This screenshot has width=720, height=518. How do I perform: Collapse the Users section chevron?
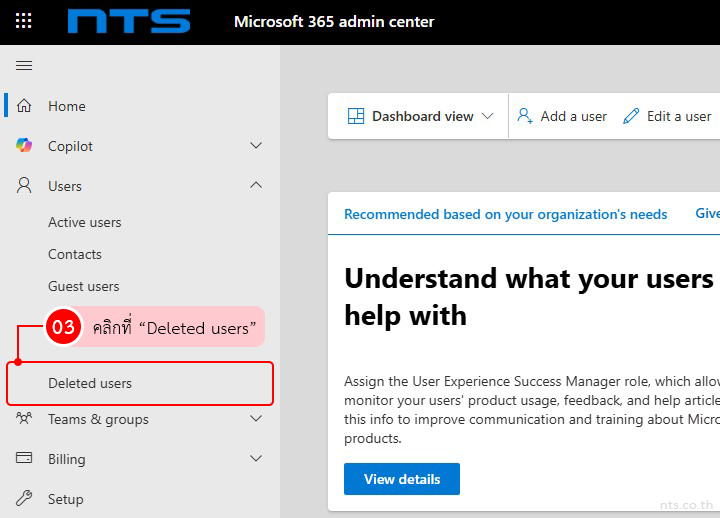point(256,186)
